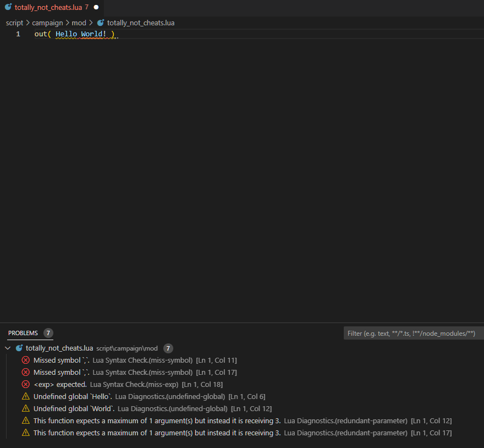Select the redundant-parameter warning at Col 12

242,420
